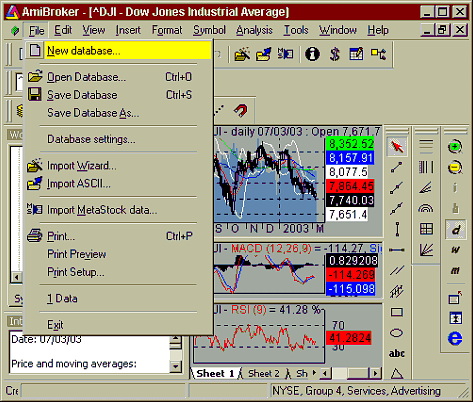The width and height of the screenshot is (473, 402).
Task: Select the ellipse drawing tool
Action: [x=397, y=333]
